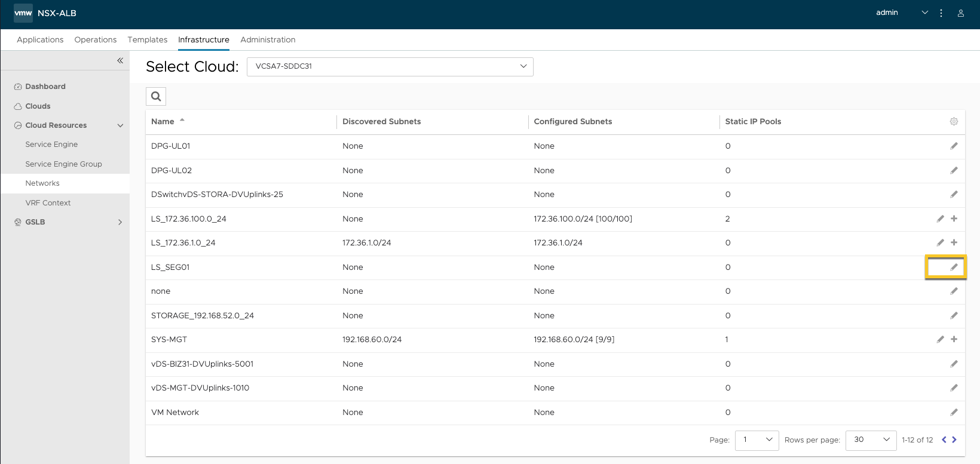Viewport: 980px width, 464px height.
Task: Go to previous page arrow
Action: [944, 440]
